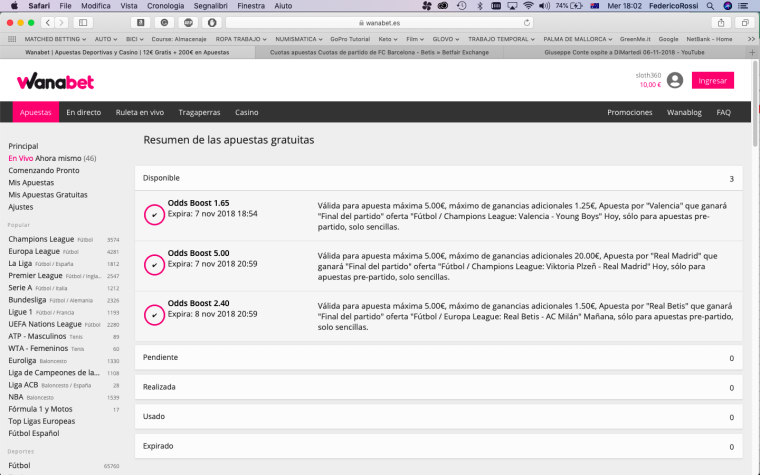Show all tabs overview button
The height and width of the screenshot is (475, 760).
pos(745,22)
